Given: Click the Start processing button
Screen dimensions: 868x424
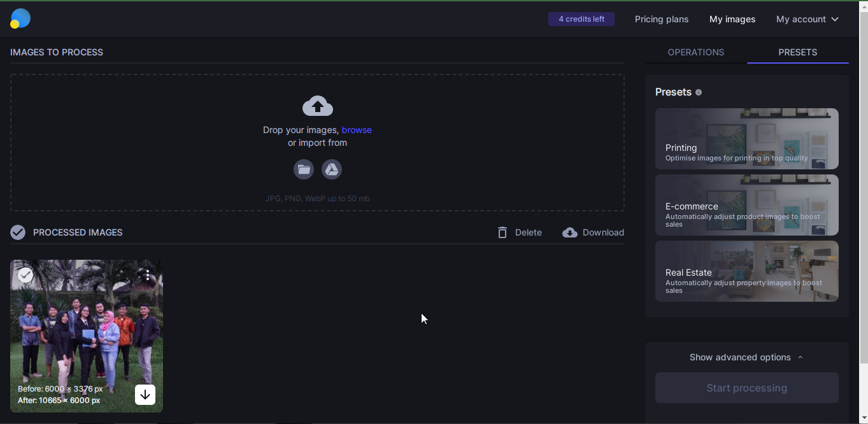Looking at the screenshot, I should pyautogui.click(x=747, y=388).
